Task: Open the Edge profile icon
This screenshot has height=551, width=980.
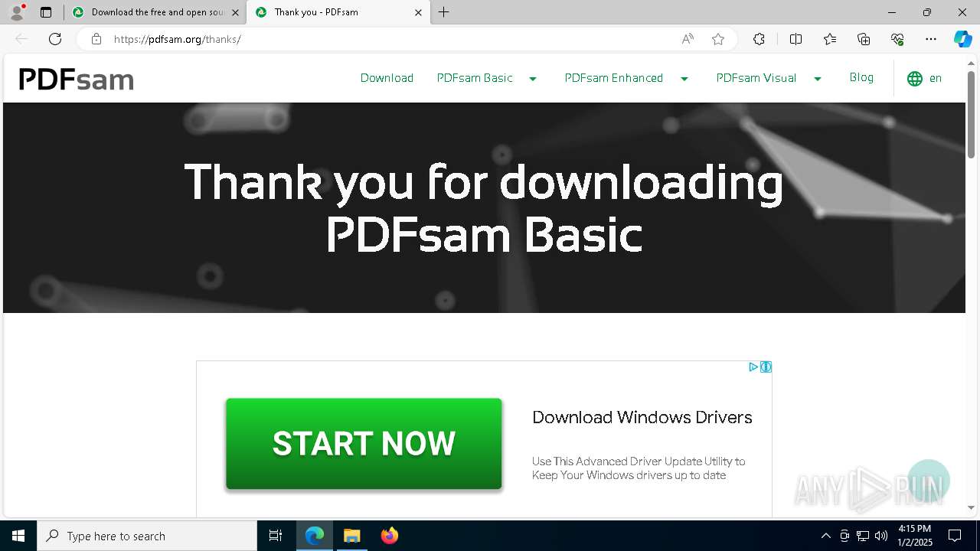Action: [17, 12]
